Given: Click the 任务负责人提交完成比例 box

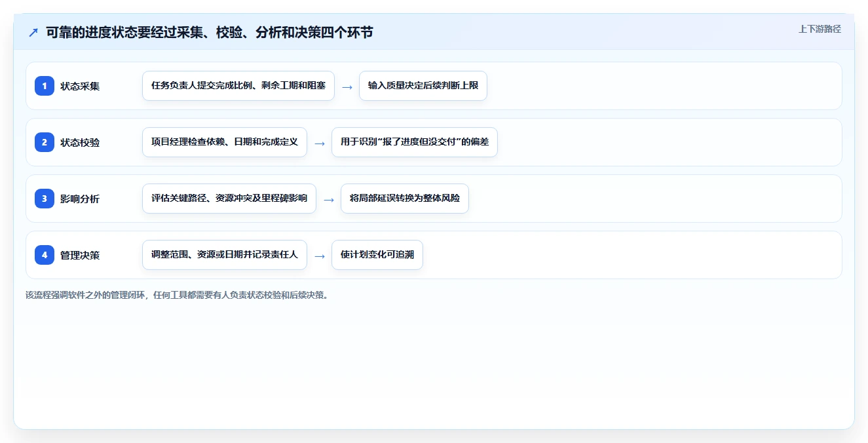Looking at the screenshot, I should (x=238, y=86).
